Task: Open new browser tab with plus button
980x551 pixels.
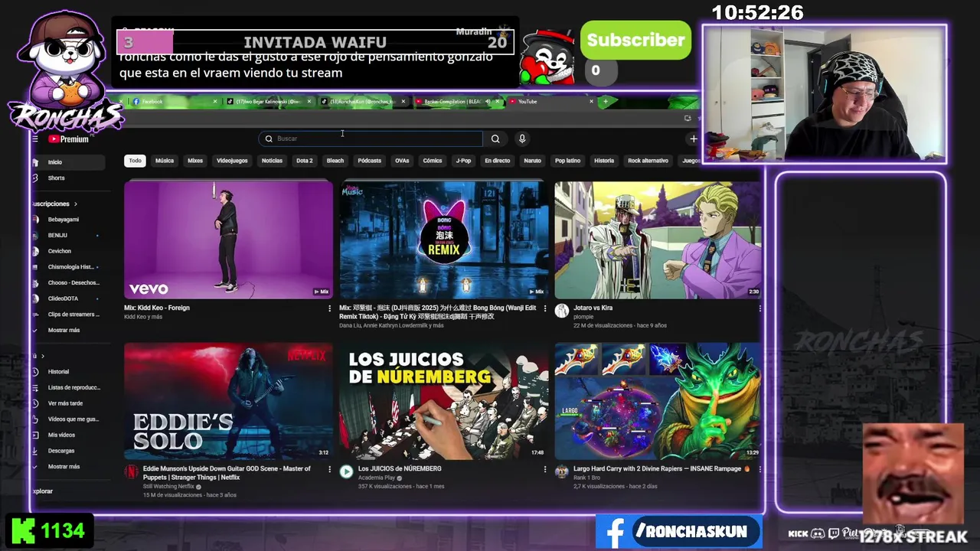Action: click(606, 101)
